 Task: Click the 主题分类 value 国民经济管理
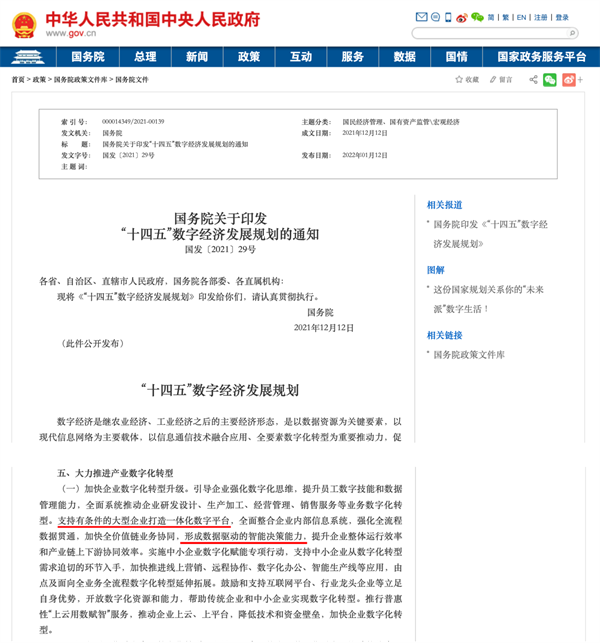click(363, 122)
